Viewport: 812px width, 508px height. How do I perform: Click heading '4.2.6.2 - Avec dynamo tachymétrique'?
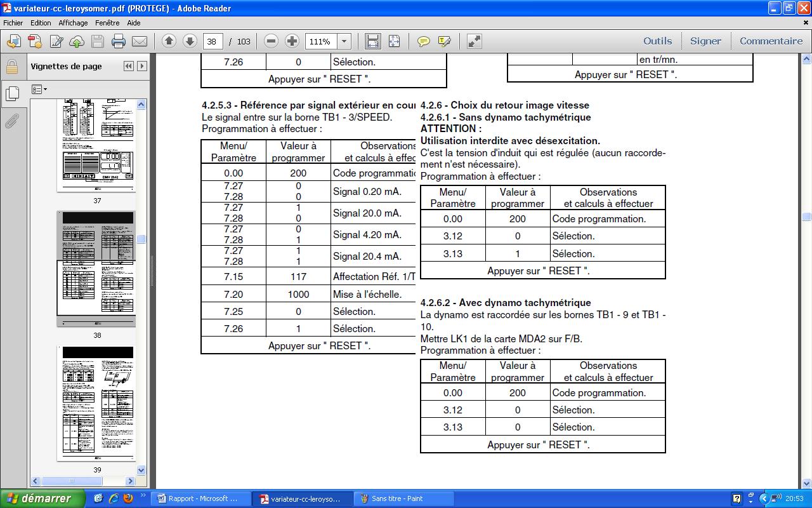pos(506,303)
